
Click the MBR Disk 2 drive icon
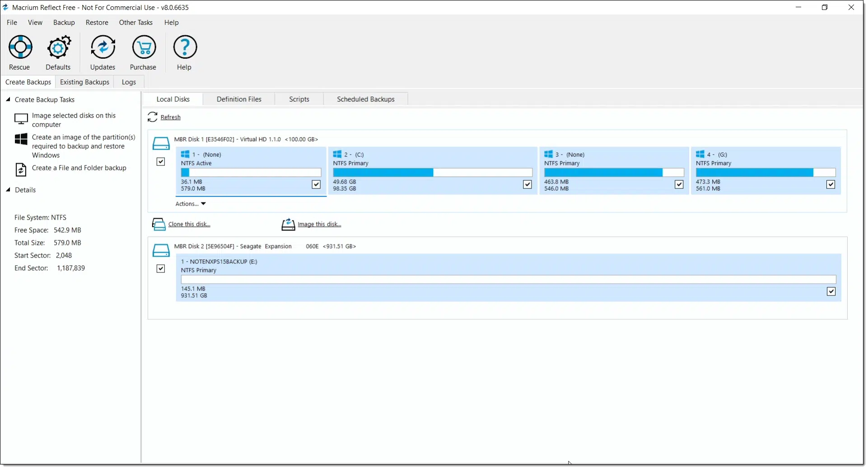pos(161,250)
